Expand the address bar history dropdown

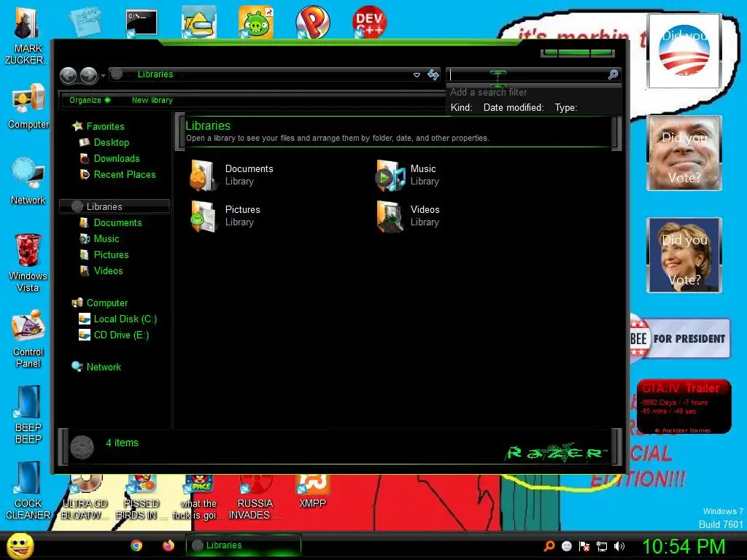(x=417, y=75)
